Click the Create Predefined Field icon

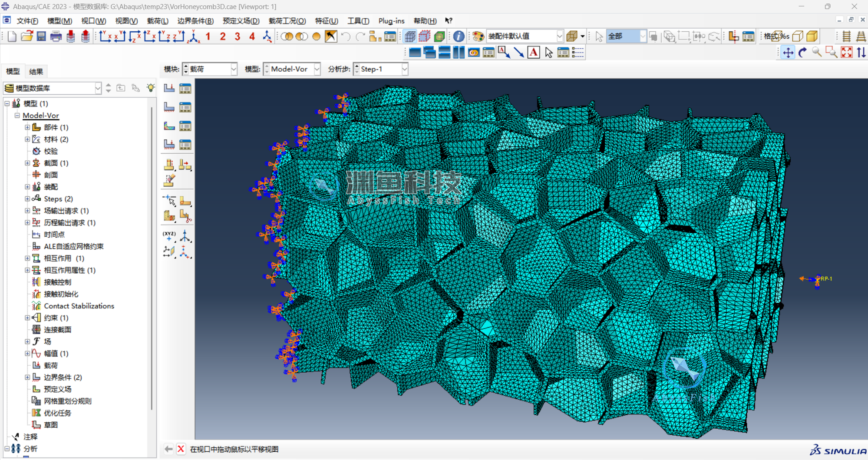(x=169, y=126)
